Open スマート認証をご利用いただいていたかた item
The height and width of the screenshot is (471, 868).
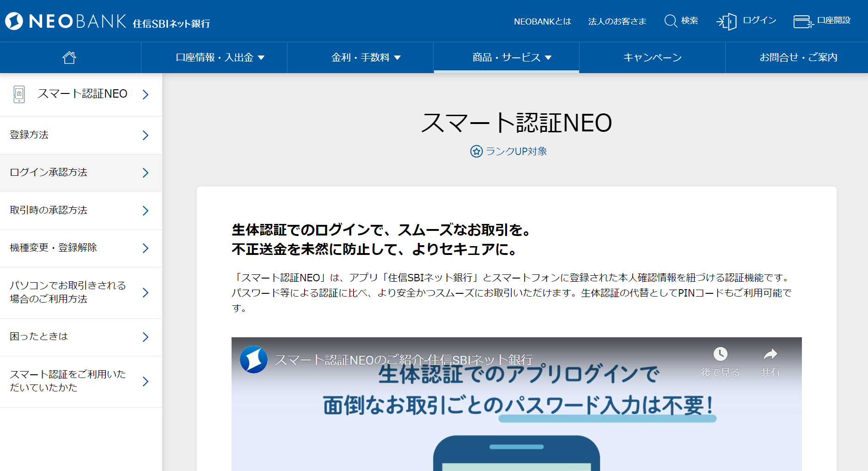coord(81,381)
